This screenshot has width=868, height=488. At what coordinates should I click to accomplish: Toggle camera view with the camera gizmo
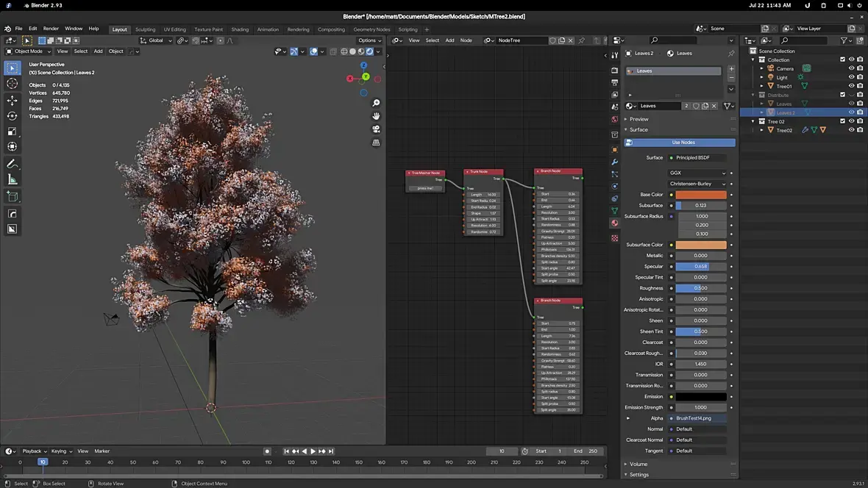[x=376, y=129]
